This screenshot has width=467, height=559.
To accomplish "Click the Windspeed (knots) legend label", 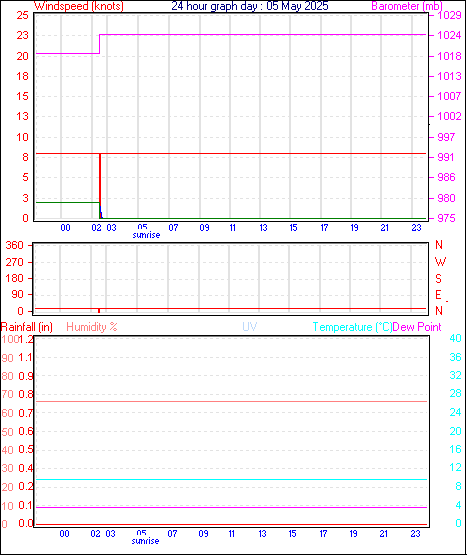I will (x=79, y=6).
